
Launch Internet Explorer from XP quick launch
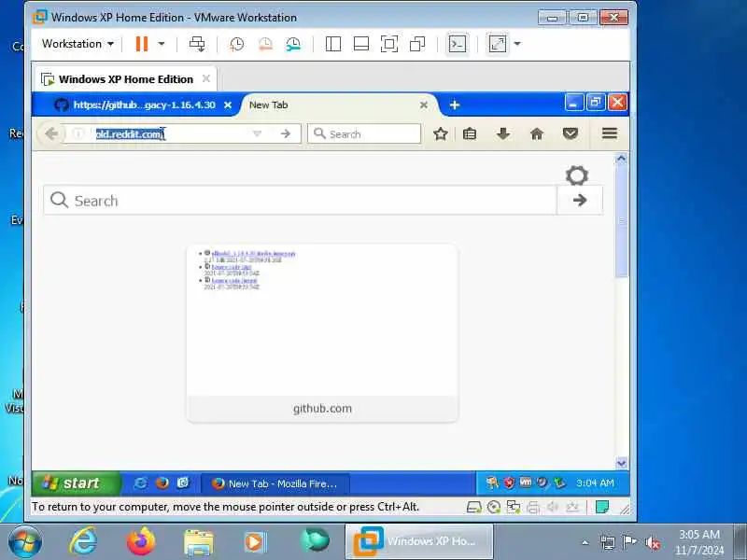coord(141,483)
